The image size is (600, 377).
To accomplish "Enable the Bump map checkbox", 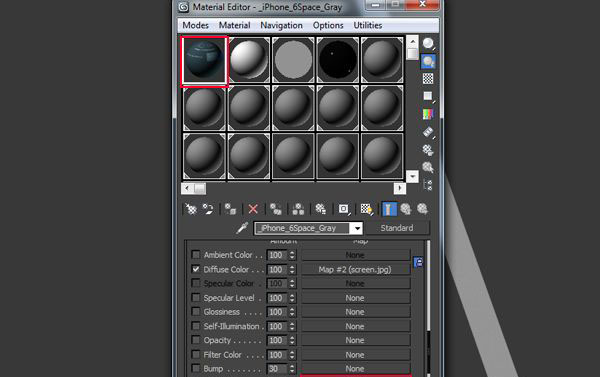I will click(196, 368).
